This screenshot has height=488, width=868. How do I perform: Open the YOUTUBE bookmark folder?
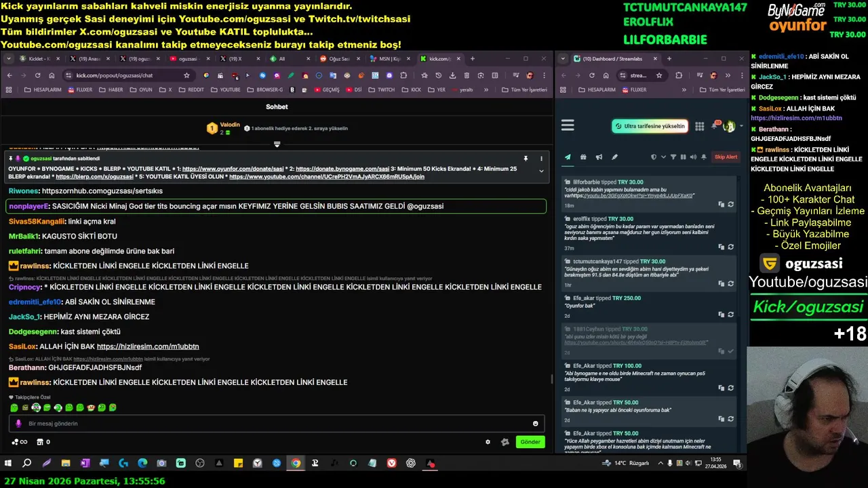coord(225,89)
